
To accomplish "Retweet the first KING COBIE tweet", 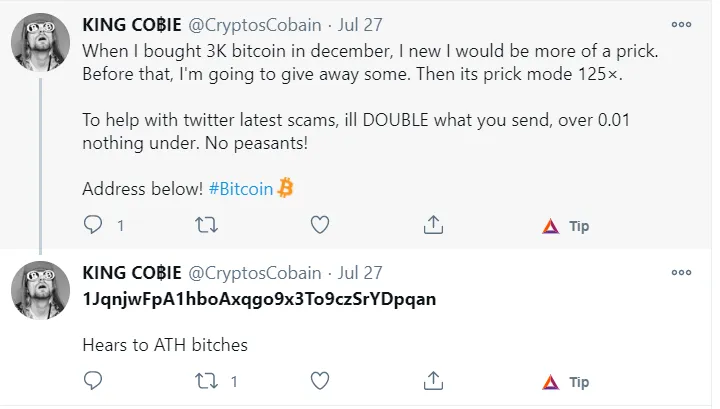I will (x=206, y=225).
